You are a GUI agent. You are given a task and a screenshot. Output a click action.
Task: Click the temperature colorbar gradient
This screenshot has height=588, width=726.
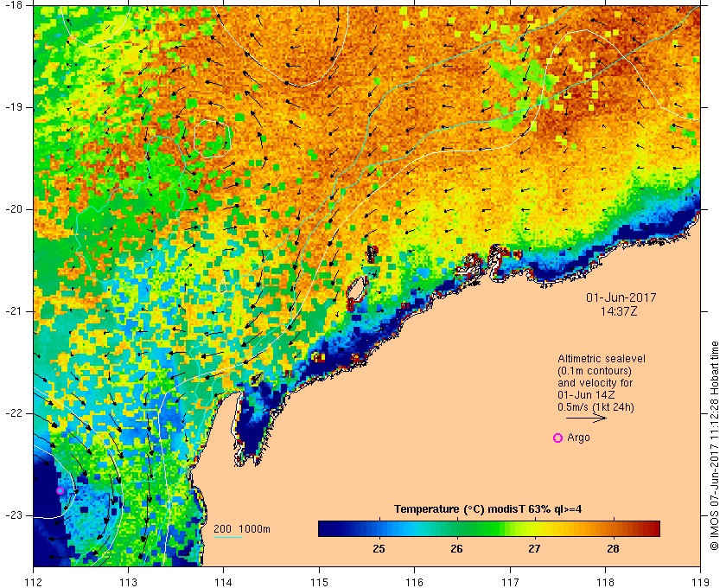489,528
